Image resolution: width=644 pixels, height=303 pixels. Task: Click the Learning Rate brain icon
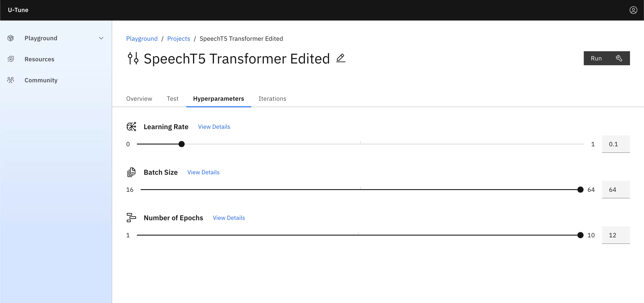coord(131,127)
